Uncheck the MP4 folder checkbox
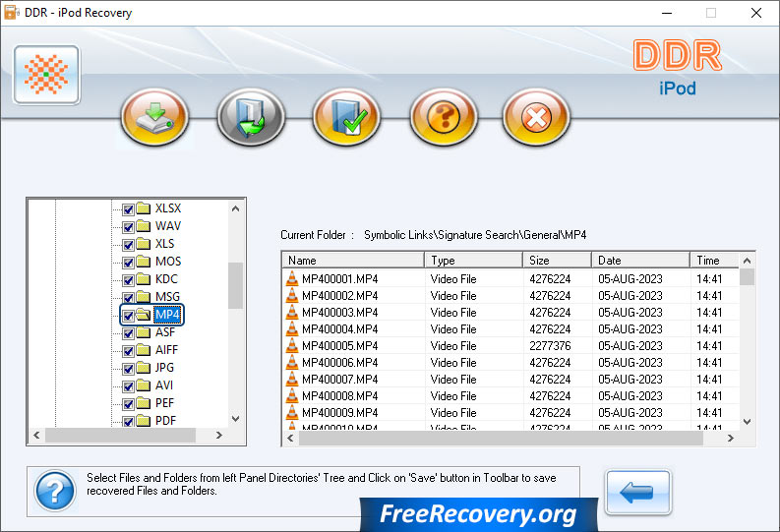 [128, 316]
